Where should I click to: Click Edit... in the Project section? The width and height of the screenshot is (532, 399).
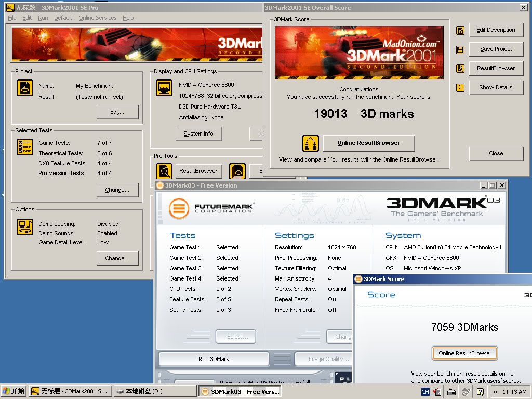pyautogui.click(x=117, y=112)
